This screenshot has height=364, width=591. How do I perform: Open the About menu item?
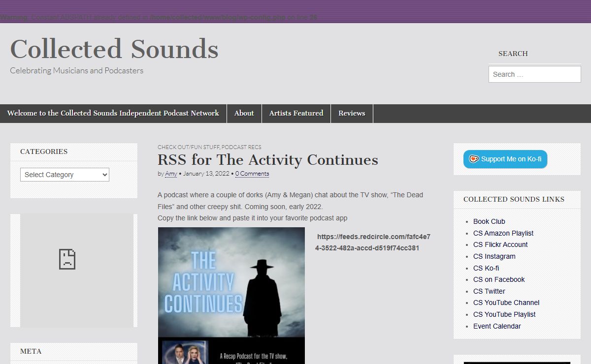click(244, 114)
